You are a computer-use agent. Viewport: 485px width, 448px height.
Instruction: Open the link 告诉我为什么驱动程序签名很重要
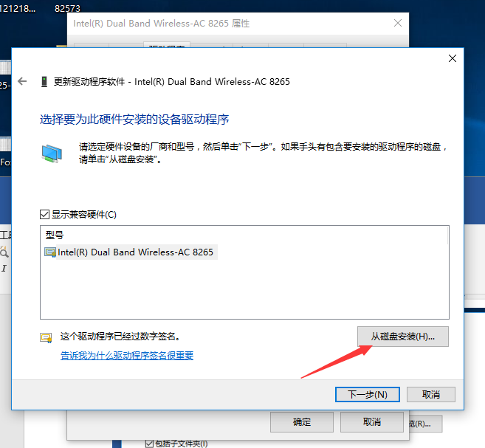click(127, 356)
